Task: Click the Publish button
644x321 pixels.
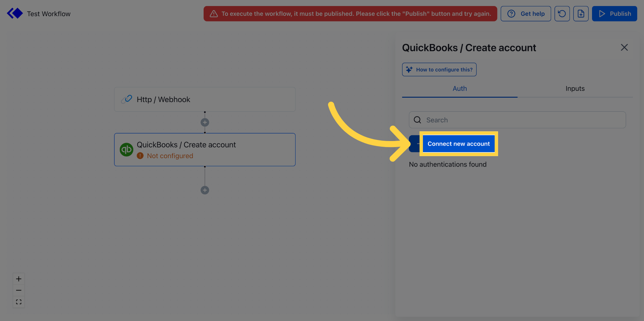Action: [x=614, y=13]
